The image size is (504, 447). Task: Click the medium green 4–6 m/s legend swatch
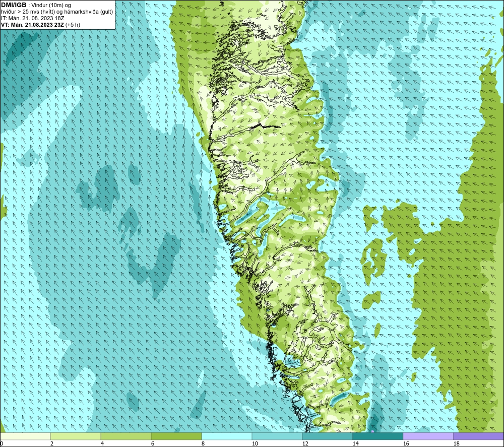click(x=126, y=436)
